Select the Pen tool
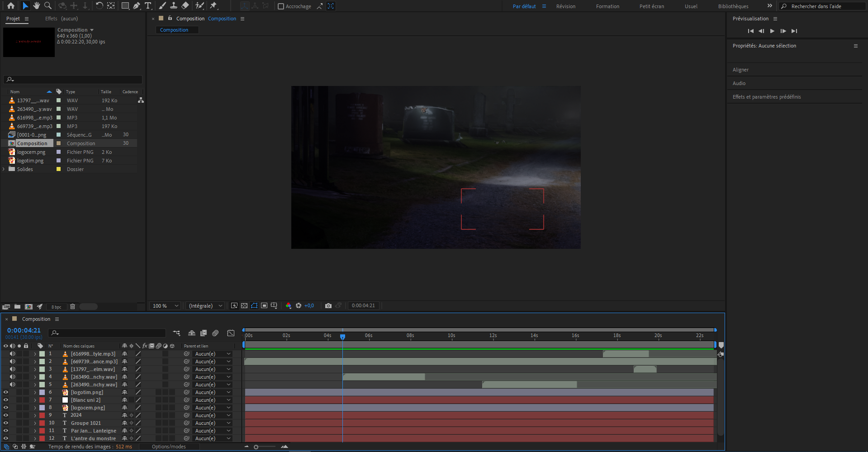The width and height of the screenshot is (868, 452). point(136,6)
